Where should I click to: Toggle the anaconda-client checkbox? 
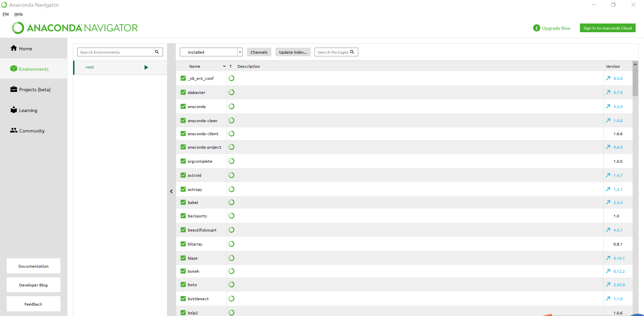pyautogui.click(x=183, y=134)
